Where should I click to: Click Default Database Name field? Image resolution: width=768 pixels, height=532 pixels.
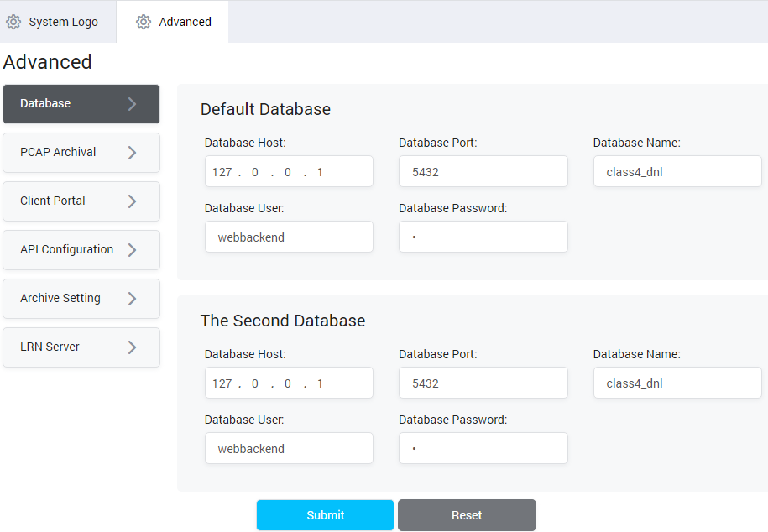click(677, 172)
